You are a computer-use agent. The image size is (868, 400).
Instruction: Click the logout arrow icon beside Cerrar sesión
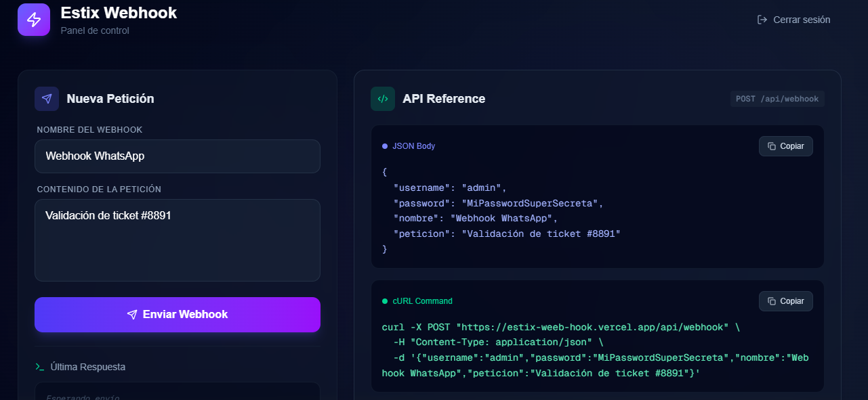point(761,20)
